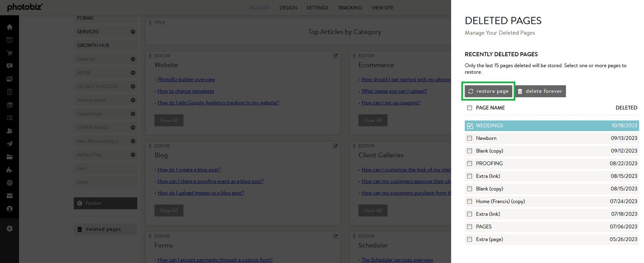This screenshot has height=263, width=644.
Task: Edit the Website editor block pencil icon
Action: tap(336, 55)
